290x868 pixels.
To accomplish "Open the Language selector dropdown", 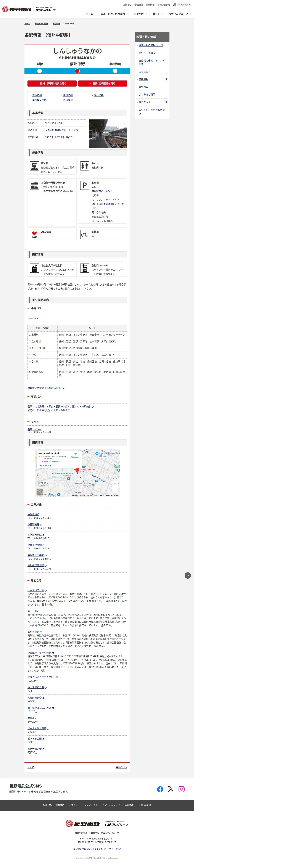I will pyautogui.click(x=184, y=5).
